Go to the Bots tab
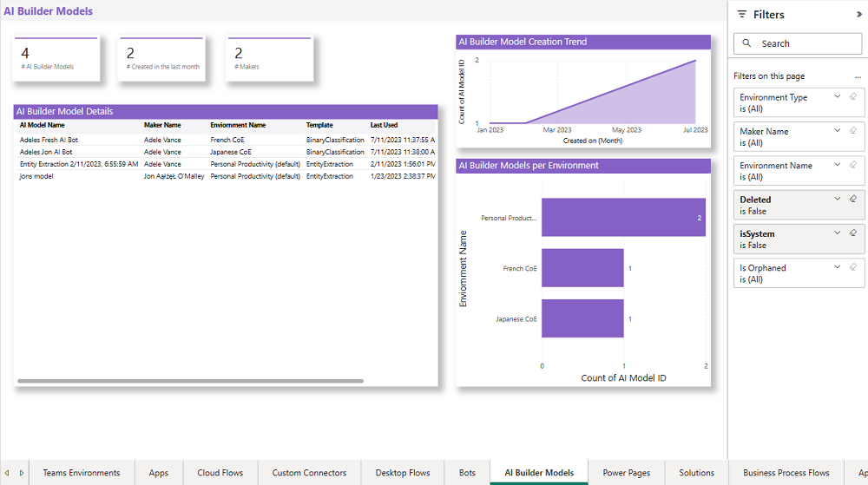The height and width of the screenshot is (485, 868). (x=467, y=473)
